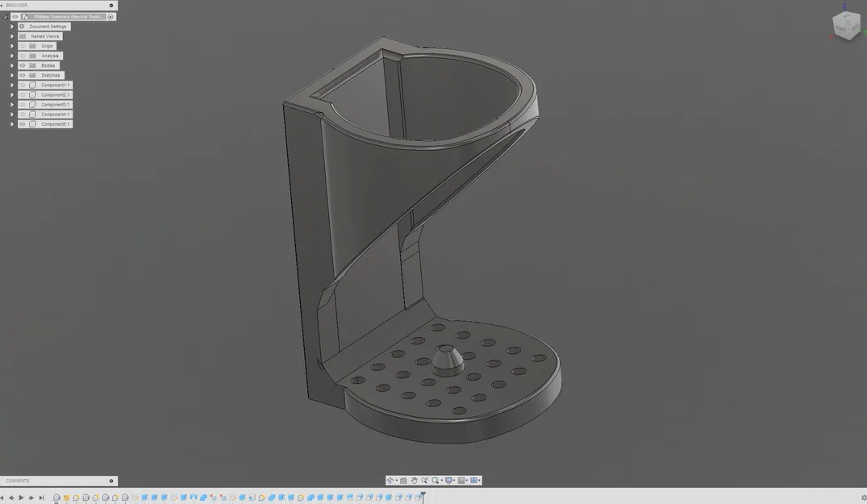This screenshot has height=504, width=867.
Task: Click the Named Views folder icon
Action: coord(23,36)
